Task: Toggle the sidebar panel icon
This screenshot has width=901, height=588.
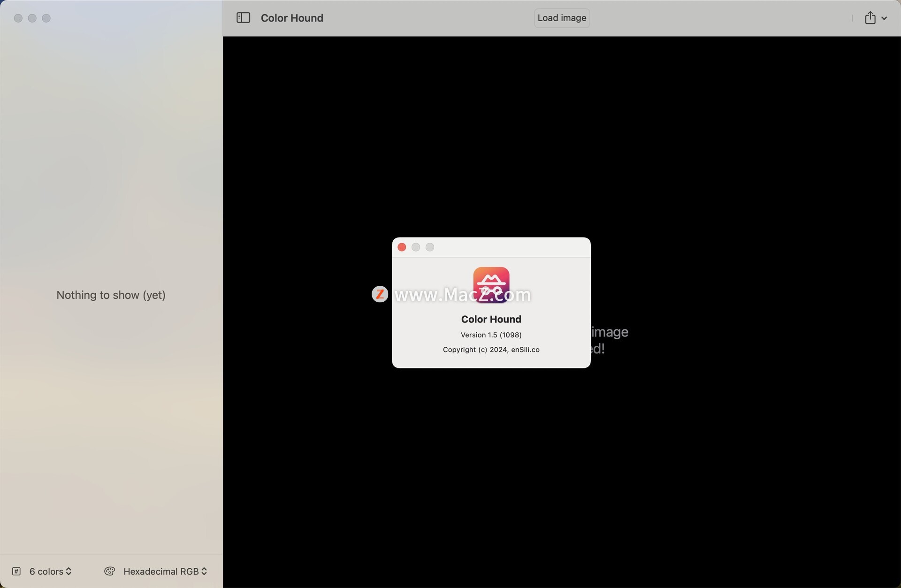Action: pos(243,18)
